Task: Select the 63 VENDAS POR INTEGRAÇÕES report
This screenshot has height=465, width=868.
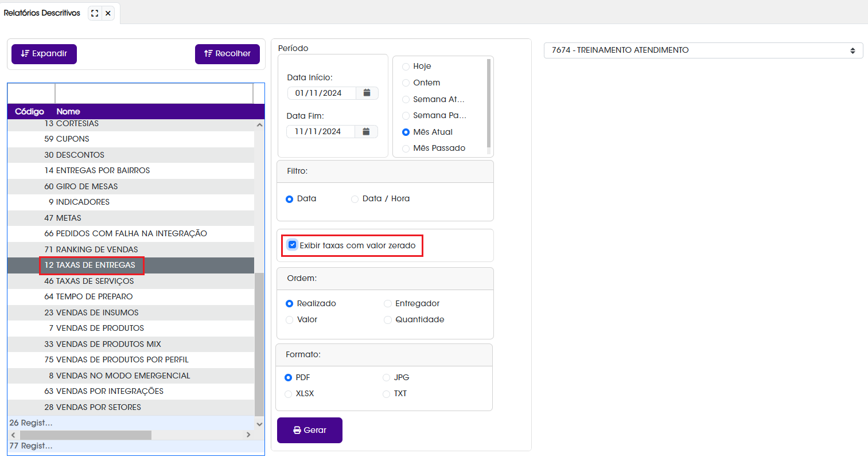Action: click(131, 392)
